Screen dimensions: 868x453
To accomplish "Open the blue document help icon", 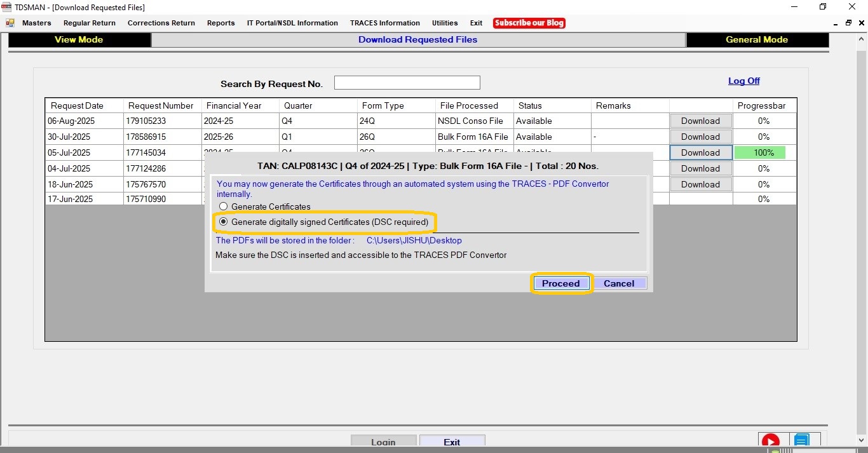I will coord(801,442).
